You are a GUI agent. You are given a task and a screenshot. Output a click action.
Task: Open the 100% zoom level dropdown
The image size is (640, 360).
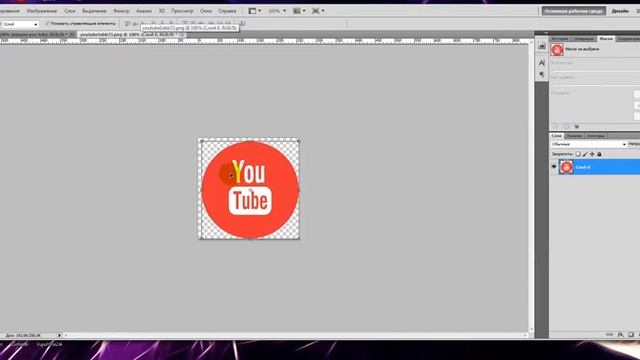click(277, 11)
